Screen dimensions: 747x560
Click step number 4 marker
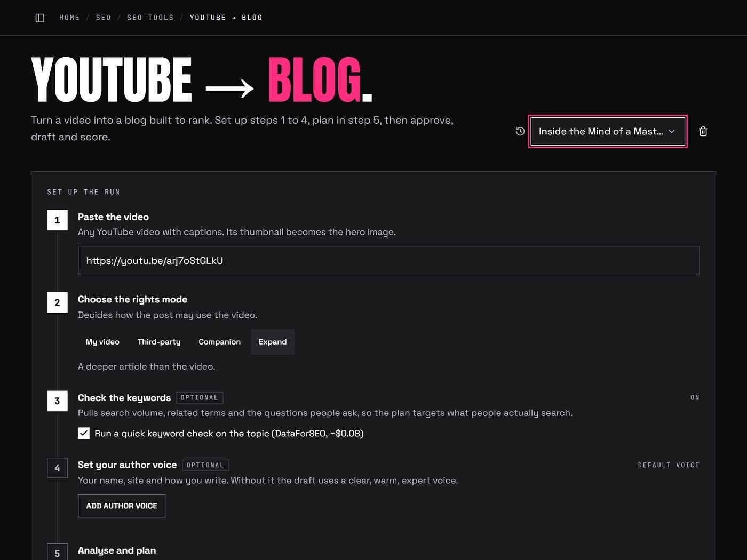(57, 468)
